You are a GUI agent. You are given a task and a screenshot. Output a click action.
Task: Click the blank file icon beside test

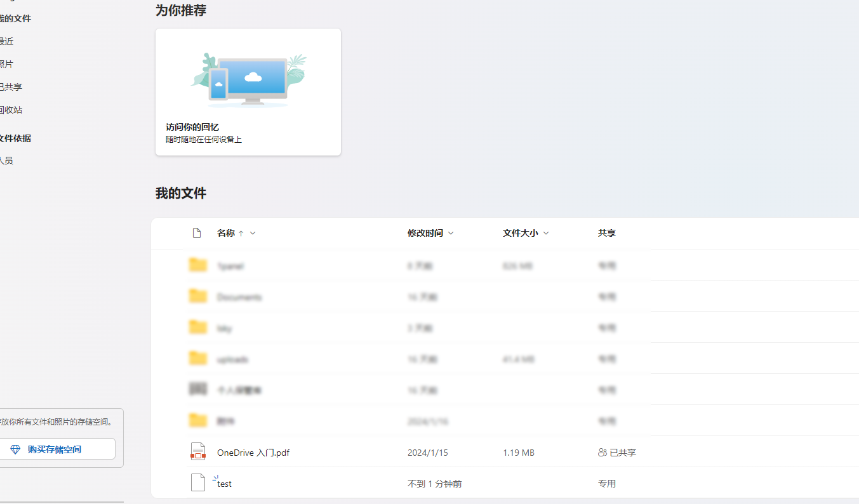(198, 483)
